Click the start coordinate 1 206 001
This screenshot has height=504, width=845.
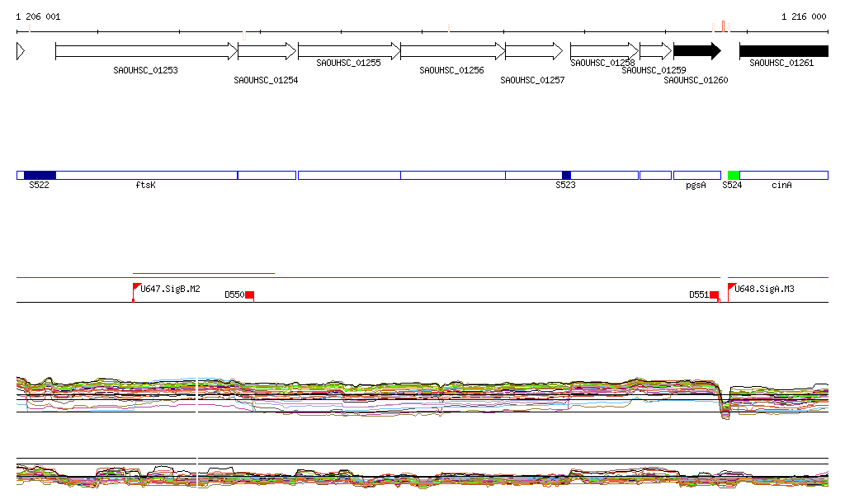38,16
